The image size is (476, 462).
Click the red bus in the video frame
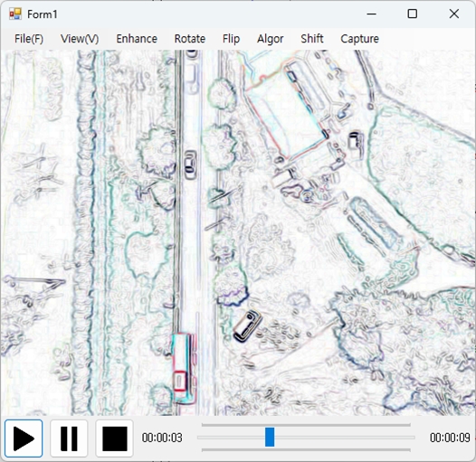pos(184,368)
